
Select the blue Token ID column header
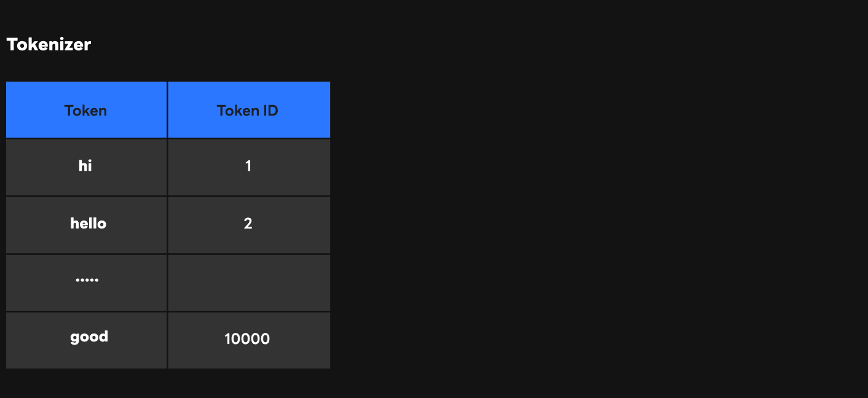point(249,110)
